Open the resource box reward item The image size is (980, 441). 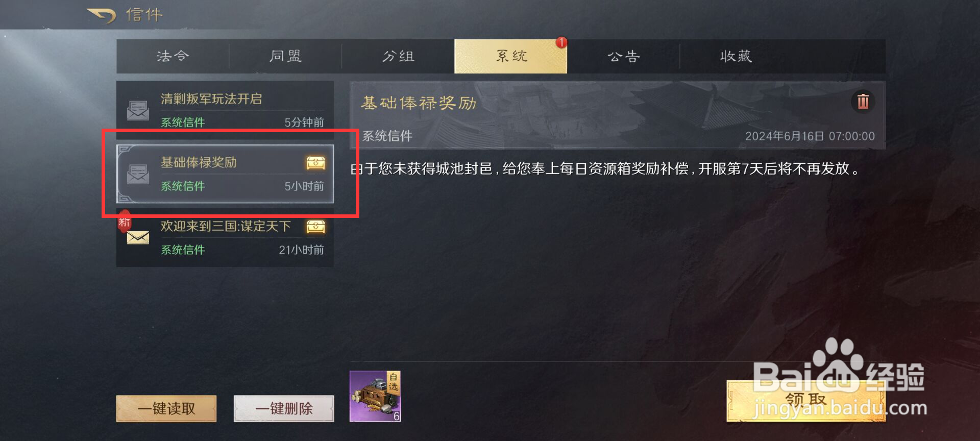pyautogui.click(x=375, y=396)
